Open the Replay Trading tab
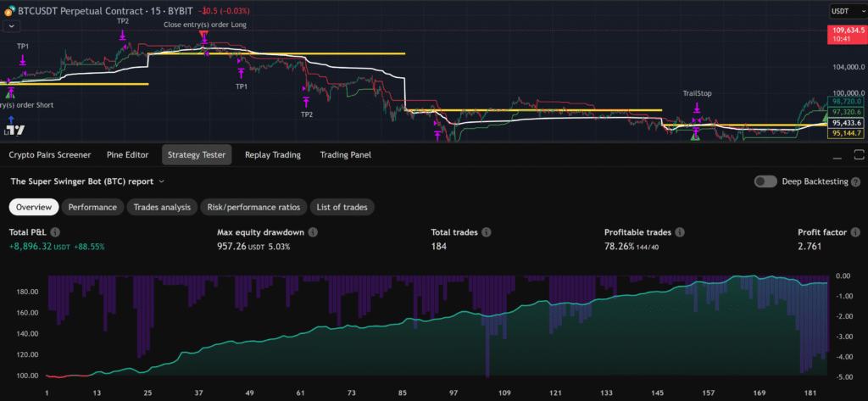The image size is (868, 401). point(273,155)
